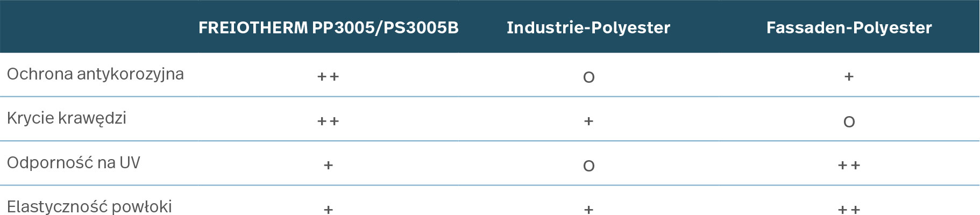Select Industrie-Polyester rating for Odporność na UV
The image size is (980, 215).
click(588, 166)
